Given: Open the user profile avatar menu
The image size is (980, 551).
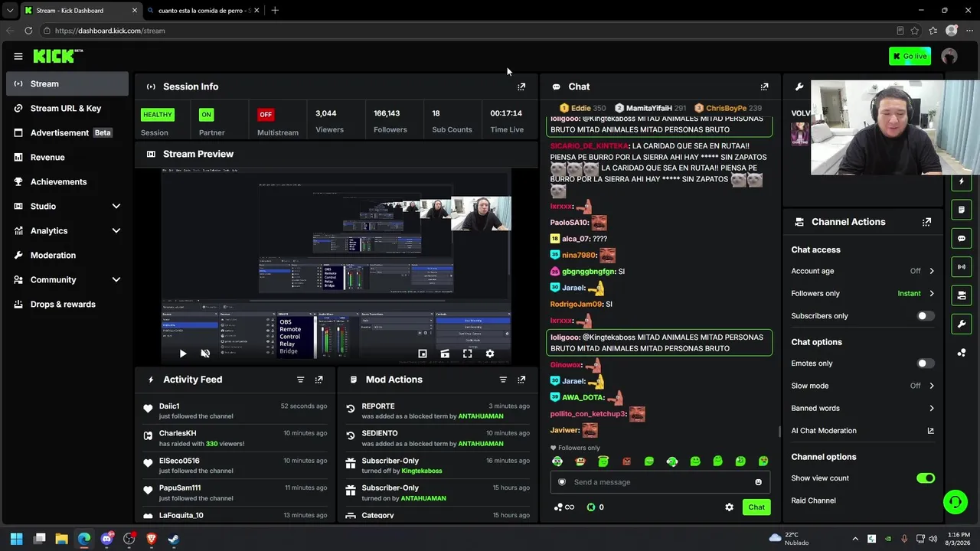Looking at the screenshot, I should click(949, 56).
